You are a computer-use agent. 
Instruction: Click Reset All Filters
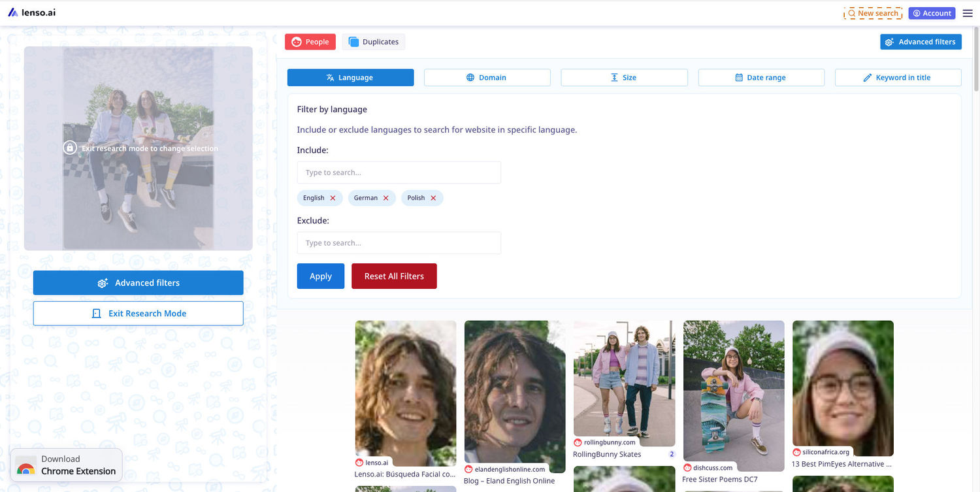tap(394, 276)
